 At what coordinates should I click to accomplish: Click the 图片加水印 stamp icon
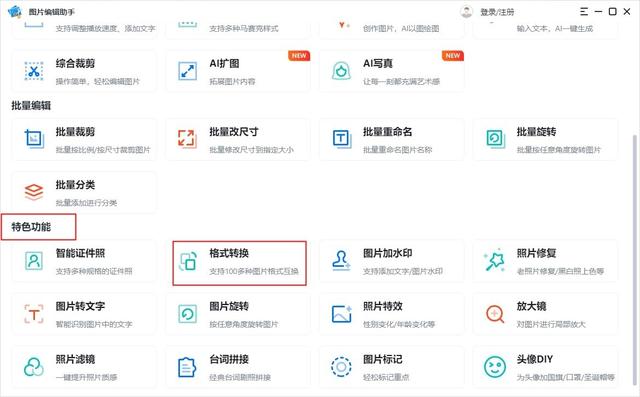(341, 260)
